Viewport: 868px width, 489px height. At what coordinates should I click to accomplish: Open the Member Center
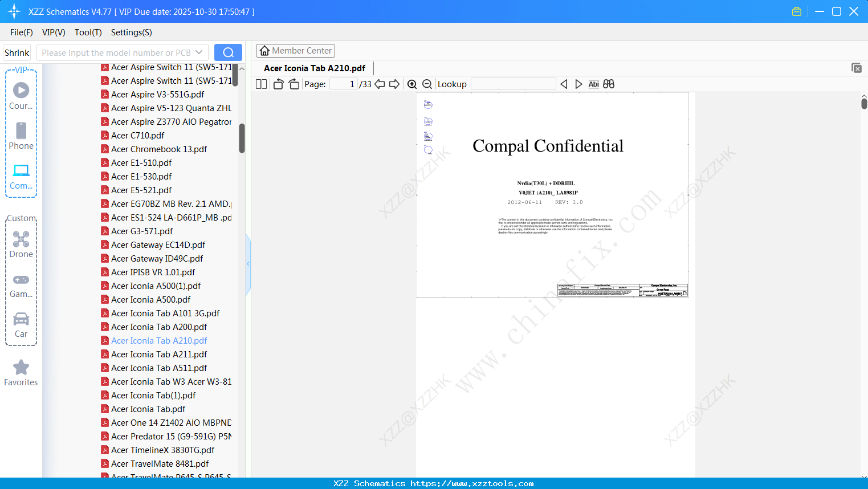pyautogui.click(x=295, y=51)
